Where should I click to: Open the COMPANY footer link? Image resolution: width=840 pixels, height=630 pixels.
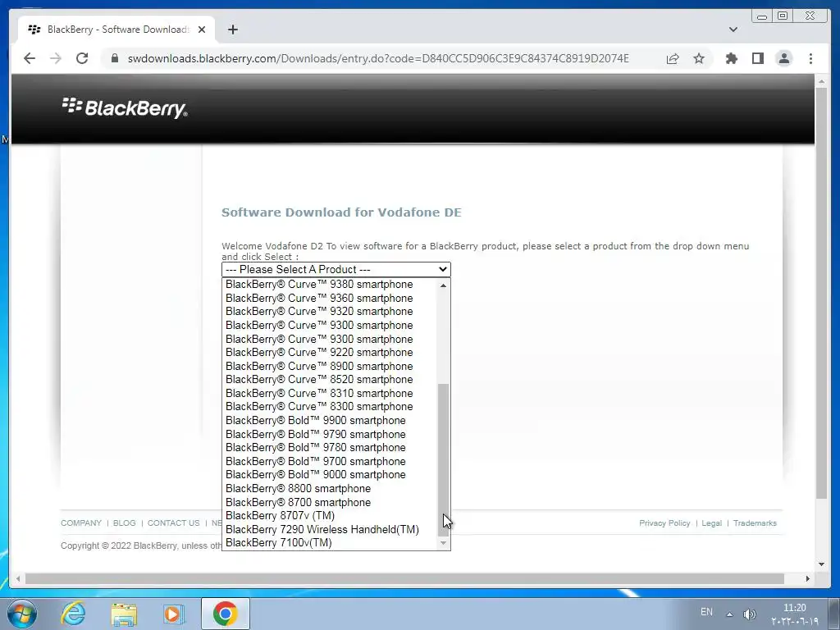click(81, 523)
